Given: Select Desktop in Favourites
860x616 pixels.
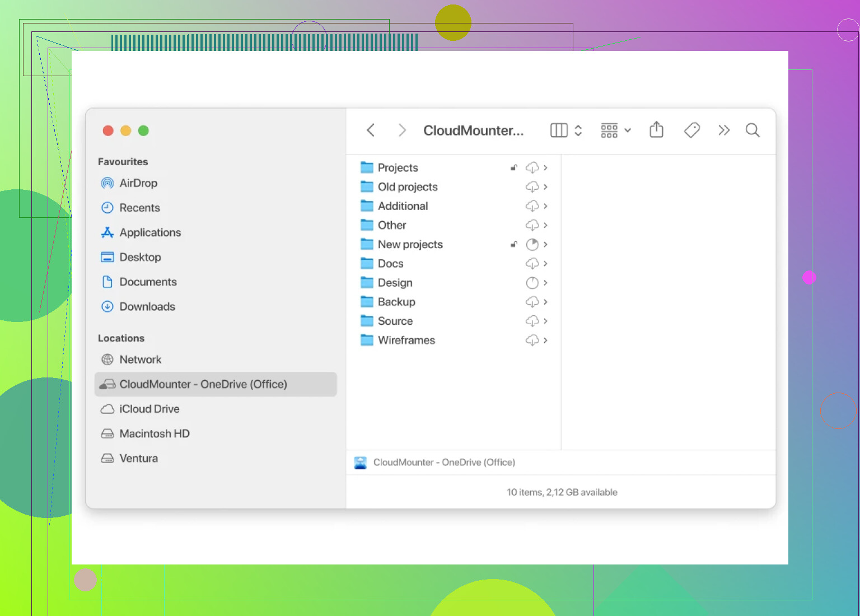Looking at the screenshot, I should [216, 257].
